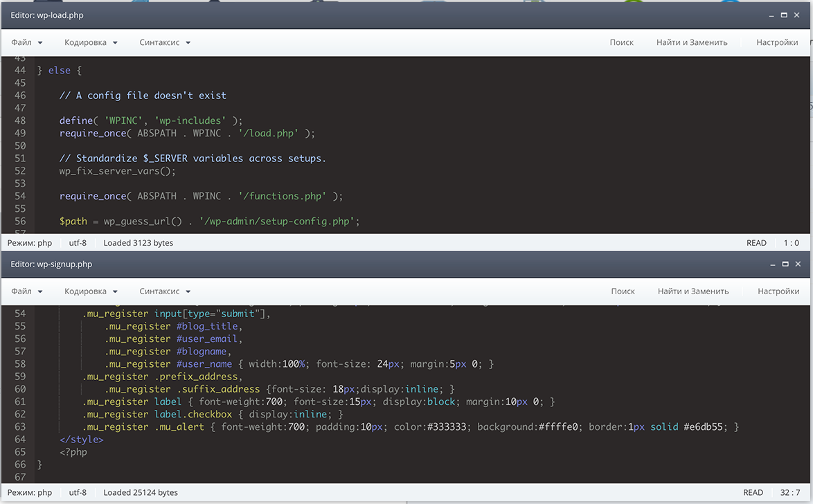The image size is (813, 504).
Task: Maximize the wp-signup.php editor window
Action: [x=785, y=264]
